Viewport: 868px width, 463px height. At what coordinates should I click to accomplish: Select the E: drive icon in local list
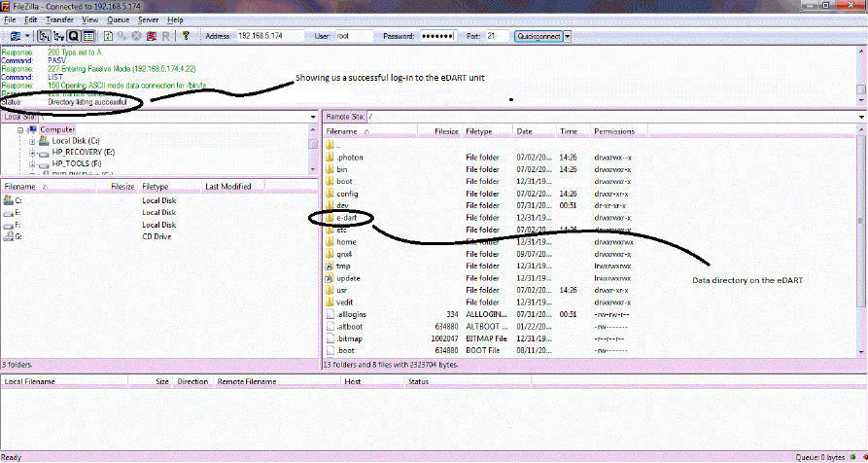point(9,213)
